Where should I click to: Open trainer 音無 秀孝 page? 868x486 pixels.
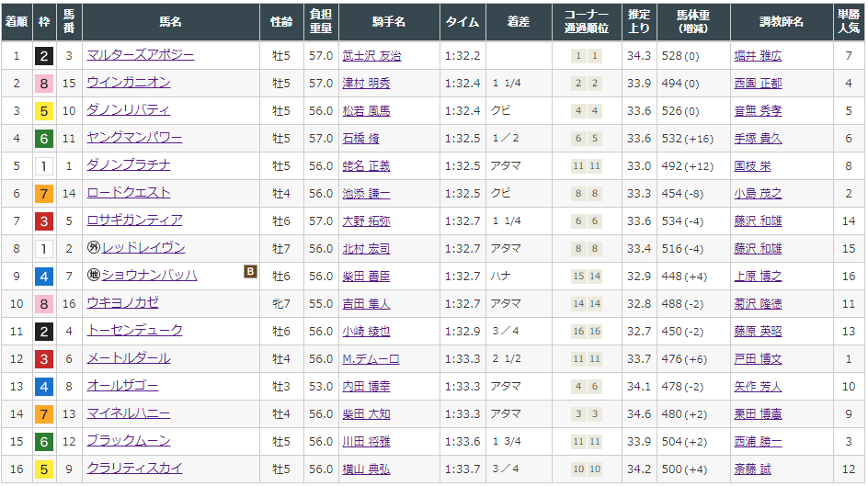(x=758, y=111)
